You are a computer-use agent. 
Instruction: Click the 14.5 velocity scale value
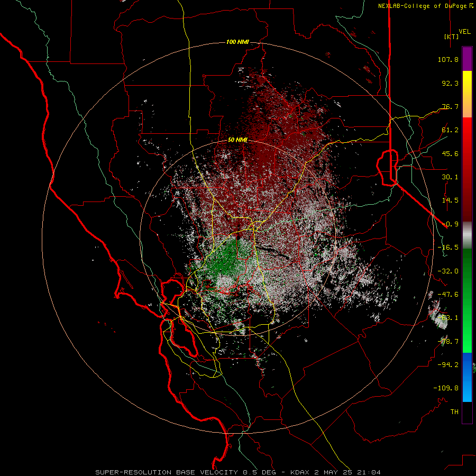[x=450, y=200]
